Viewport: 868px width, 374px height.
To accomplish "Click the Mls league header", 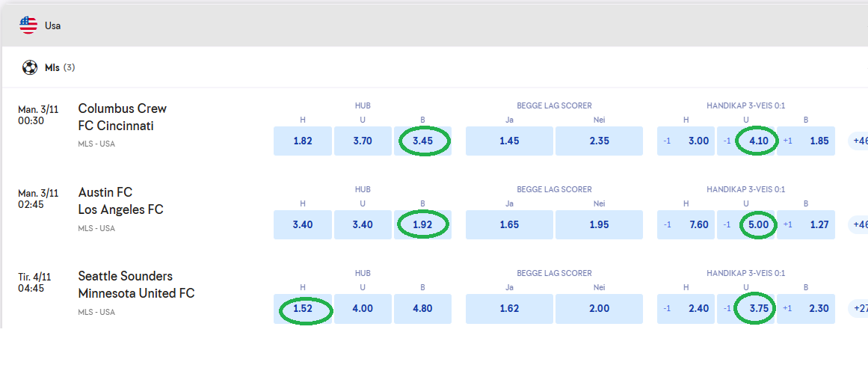I will pyautogui.click(x=52, y=67).
